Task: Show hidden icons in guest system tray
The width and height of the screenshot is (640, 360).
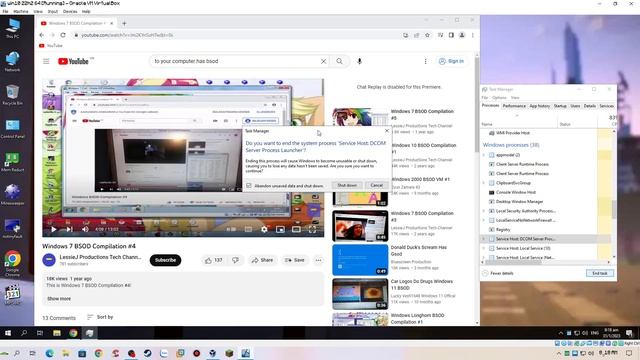Action: coord(560,333)
